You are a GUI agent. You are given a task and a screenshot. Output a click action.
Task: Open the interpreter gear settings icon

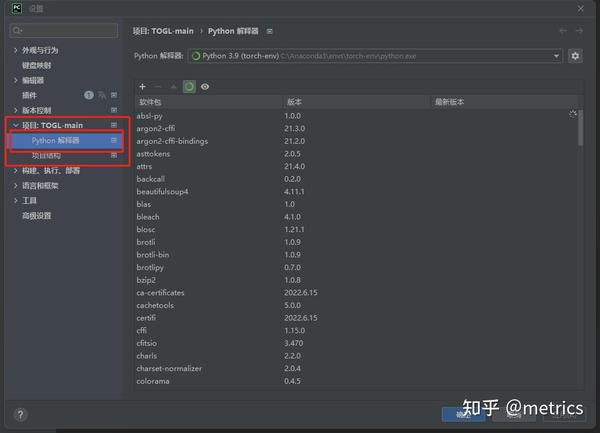pos(575,56)
